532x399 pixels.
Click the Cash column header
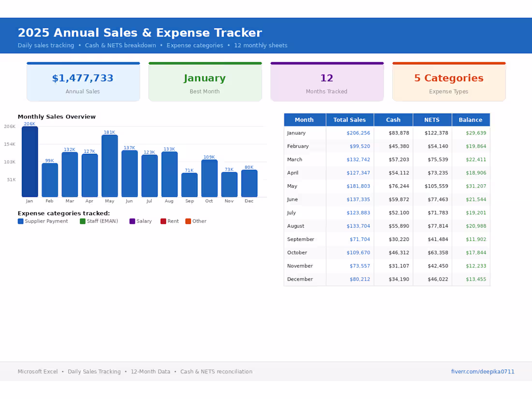(393, 120)
